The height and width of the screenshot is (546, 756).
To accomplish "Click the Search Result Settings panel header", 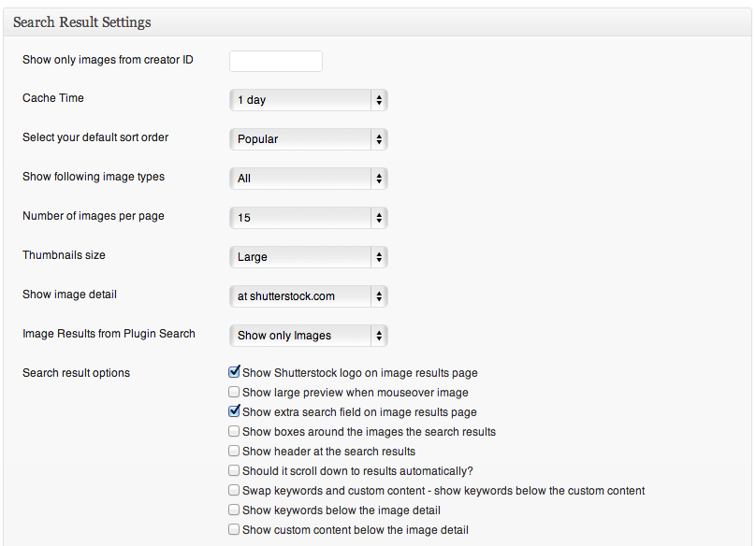I will tap(82, 22).
